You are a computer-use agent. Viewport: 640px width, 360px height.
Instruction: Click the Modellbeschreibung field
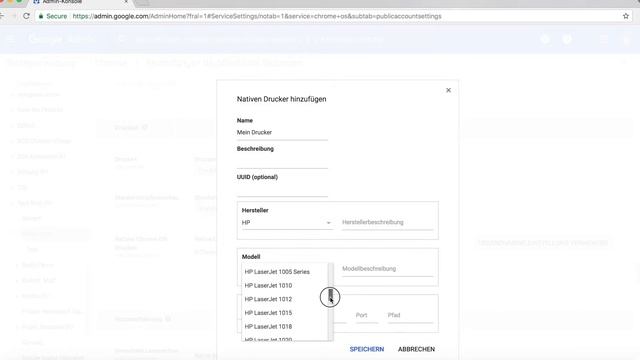pos(387,269)
